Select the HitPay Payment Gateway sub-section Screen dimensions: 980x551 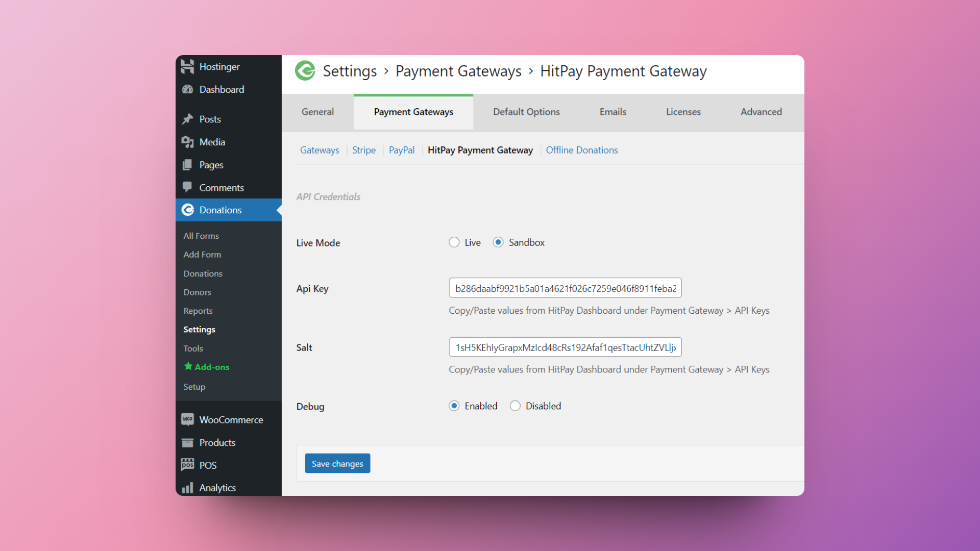[x=480, y=150]
